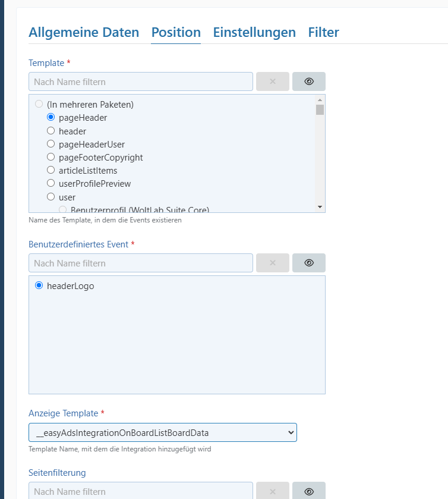Clear the Benutzerdefiniertes Event filter with X
This screenshot has width=448, height=499.
273,263
